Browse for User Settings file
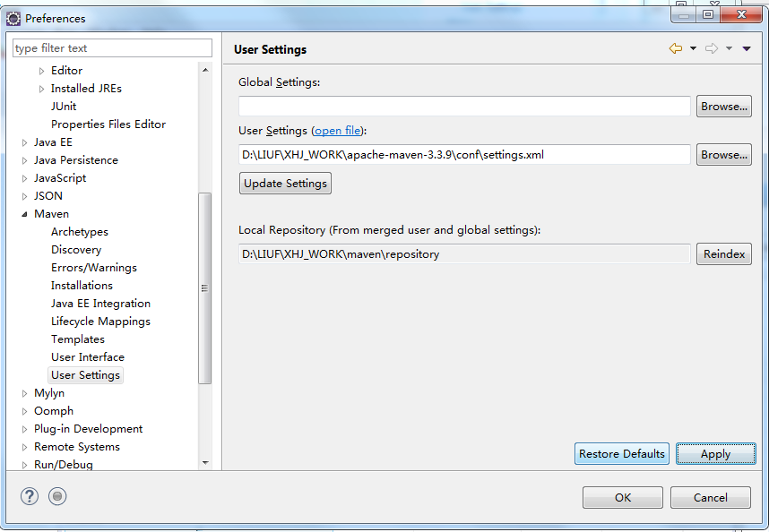Screen dimensions: 769x532 [724, 155]
